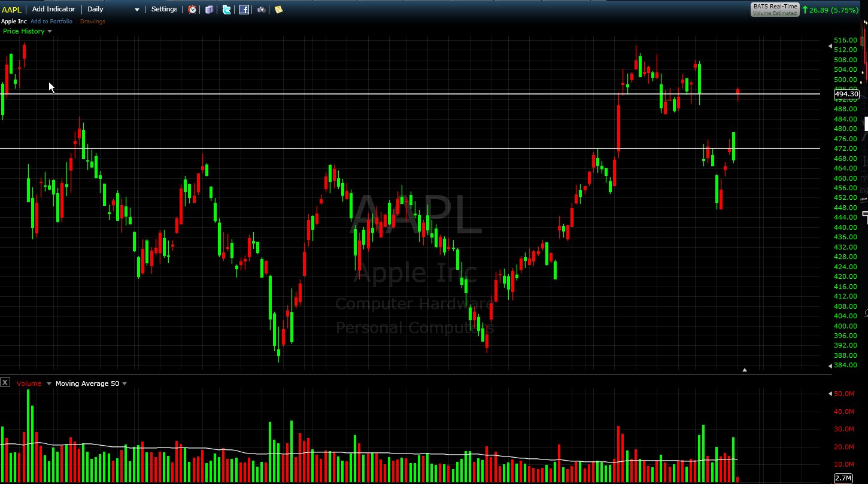Click the 10.0M volume axis label

pyautogui.click(x=843, y=464)
